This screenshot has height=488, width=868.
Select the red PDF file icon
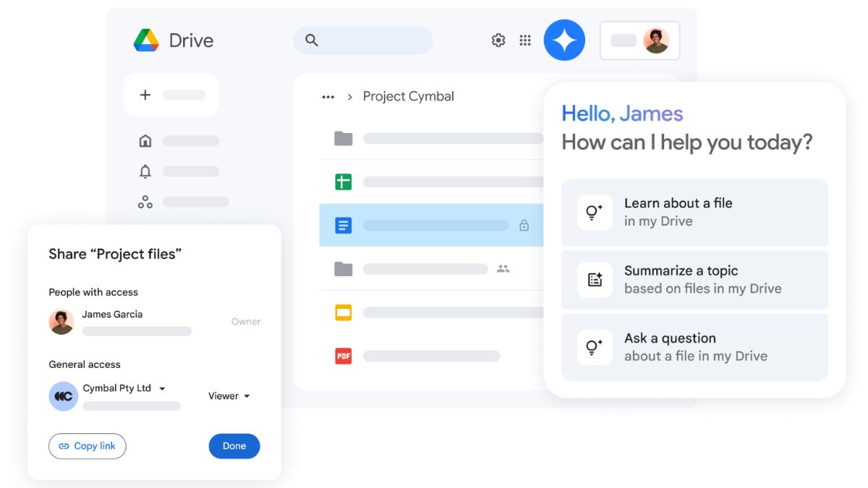[x=343, y=356]
